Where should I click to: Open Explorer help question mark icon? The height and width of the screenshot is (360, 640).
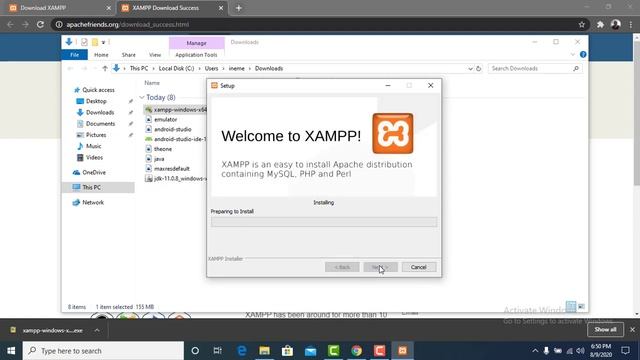tap(583, 54)
